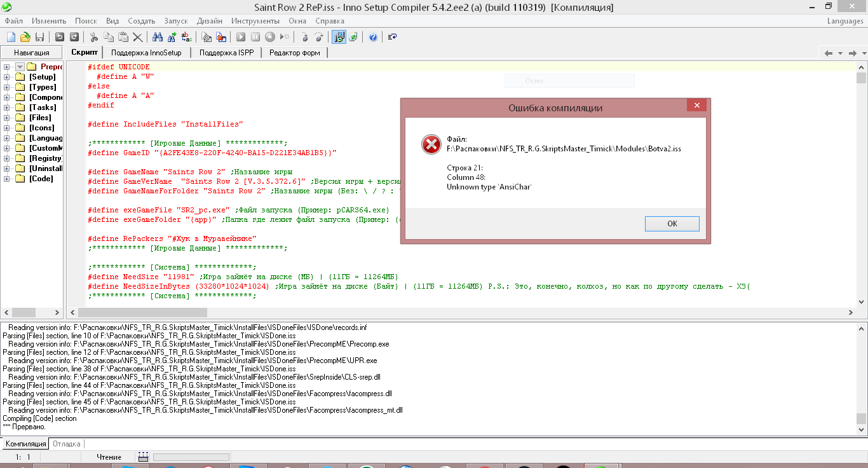The width and height of the screenshot is (868, 468).
Task: Expand the [Types] section node
Action: pyautogui.click(x=7, y=87)
